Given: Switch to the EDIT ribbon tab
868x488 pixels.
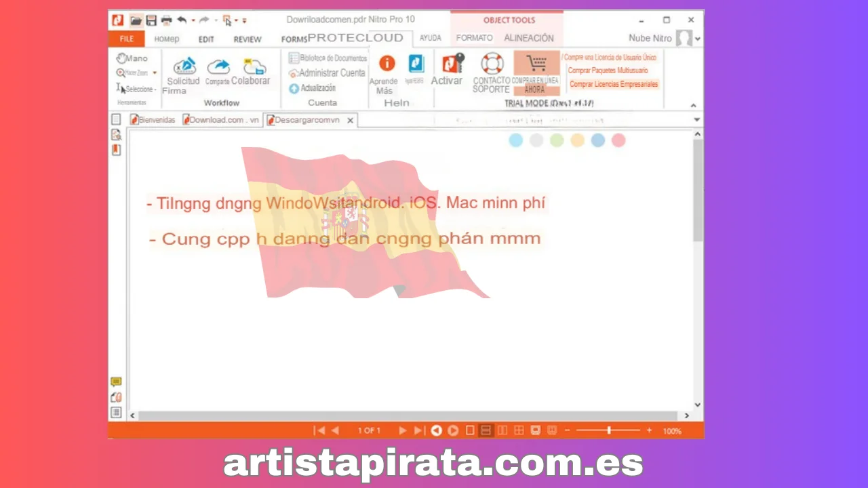Looking at the screenshot, I should (206, 39).
